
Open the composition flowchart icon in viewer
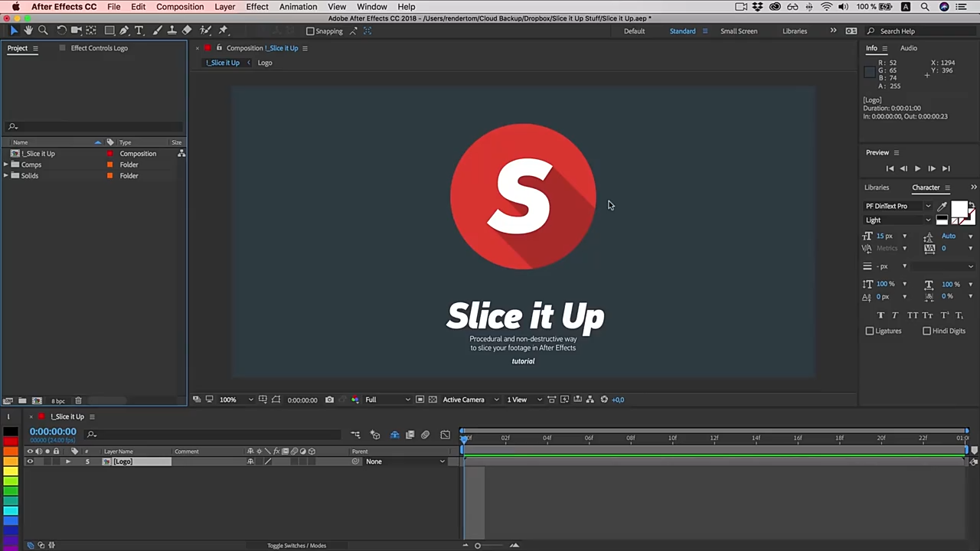pos(590,399)
